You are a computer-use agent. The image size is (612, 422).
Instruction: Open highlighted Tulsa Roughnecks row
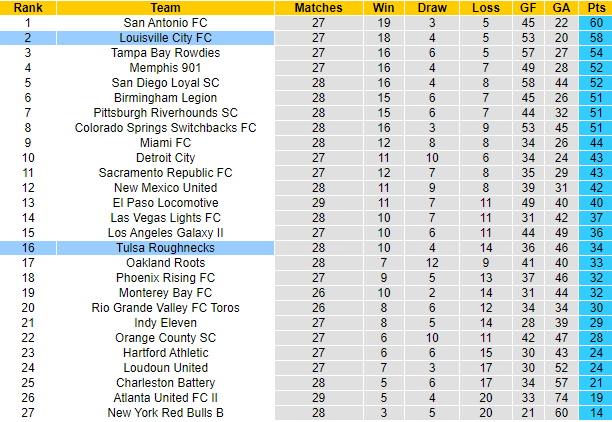click(165, 247)
